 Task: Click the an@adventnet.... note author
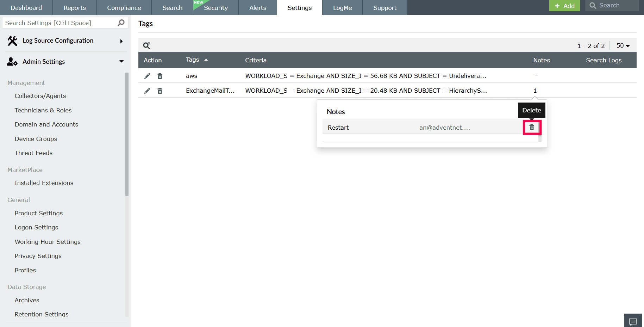coord(444,128)
